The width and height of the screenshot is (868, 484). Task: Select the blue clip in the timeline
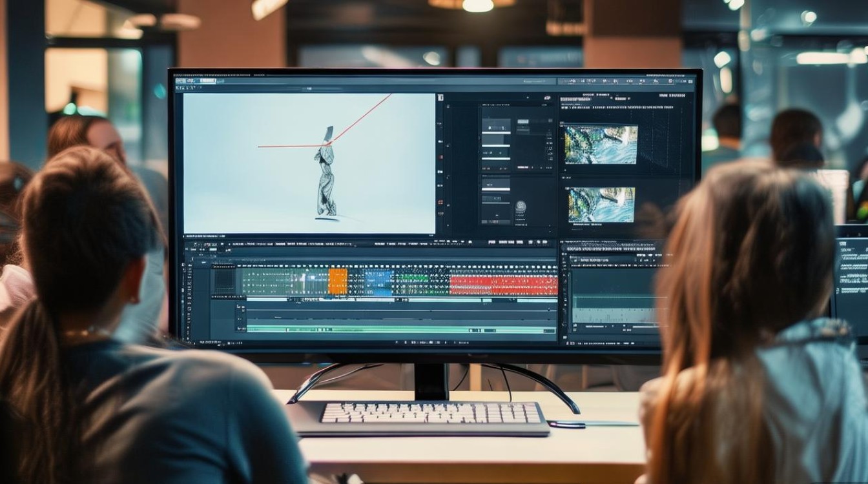[378, 282]
